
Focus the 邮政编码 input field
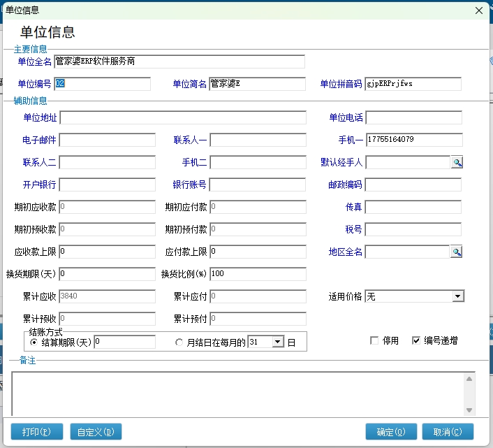tap(413, 185)
